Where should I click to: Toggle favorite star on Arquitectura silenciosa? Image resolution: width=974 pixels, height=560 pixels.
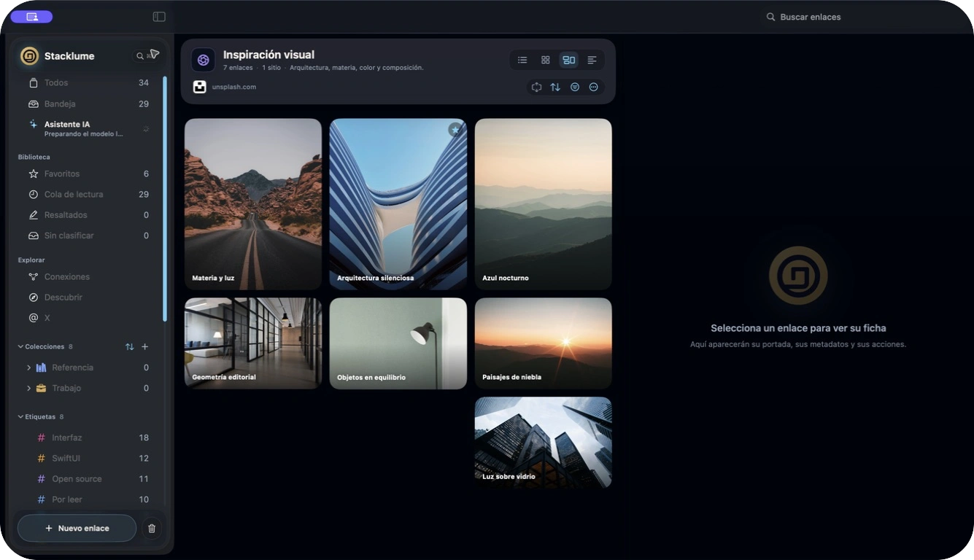[x=455, y=130]
